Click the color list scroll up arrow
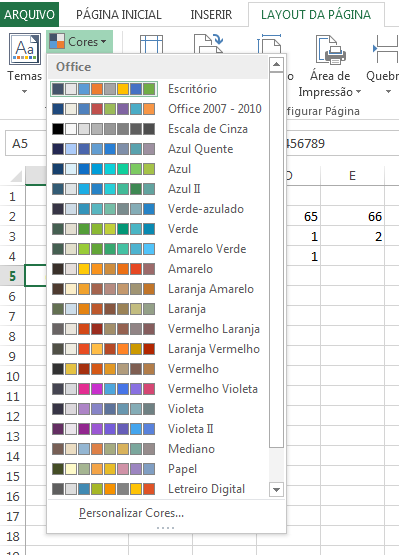The height and width of the screenshot is (555, 399). coord(276,64)
